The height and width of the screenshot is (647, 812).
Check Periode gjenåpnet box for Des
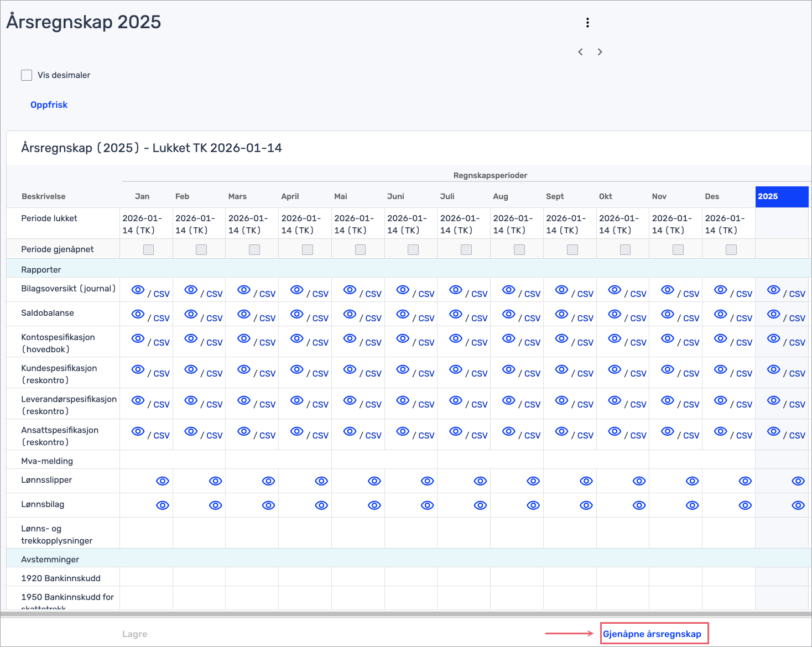[731, 249]
